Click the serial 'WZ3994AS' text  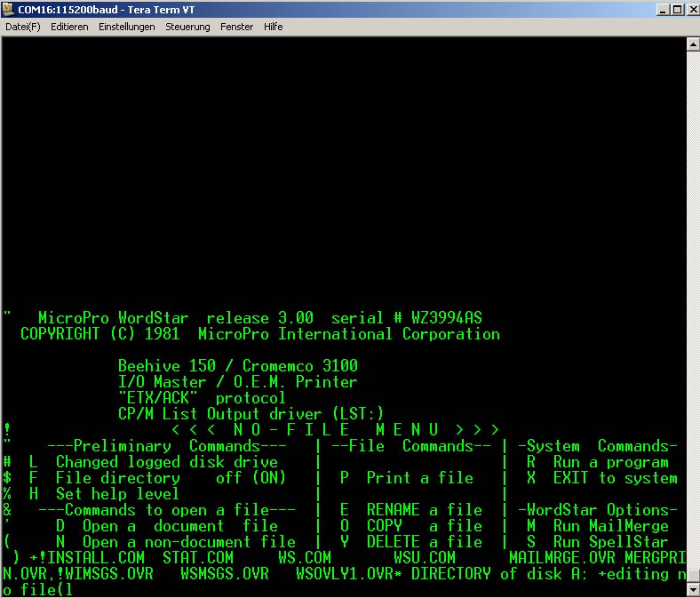(447, 318)
